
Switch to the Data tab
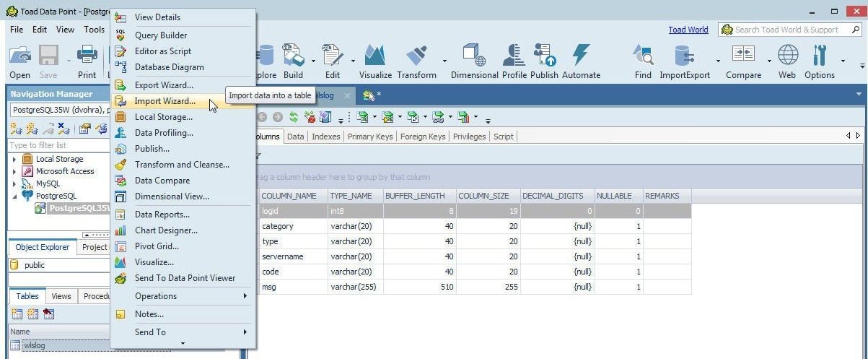[295, 137]
